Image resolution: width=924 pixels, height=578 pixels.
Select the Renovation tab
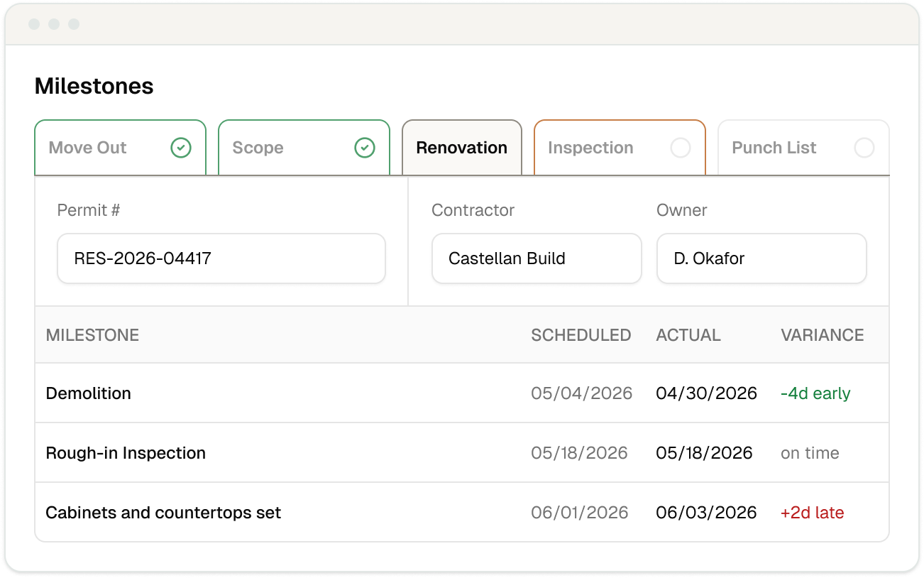coord(462,148)
